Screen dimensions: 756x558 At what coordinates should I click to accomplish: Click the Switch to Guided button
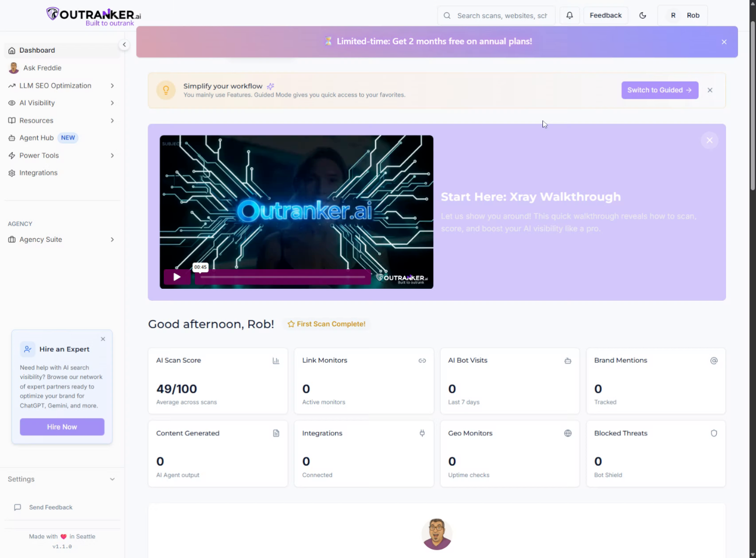(x=660, y=90)
